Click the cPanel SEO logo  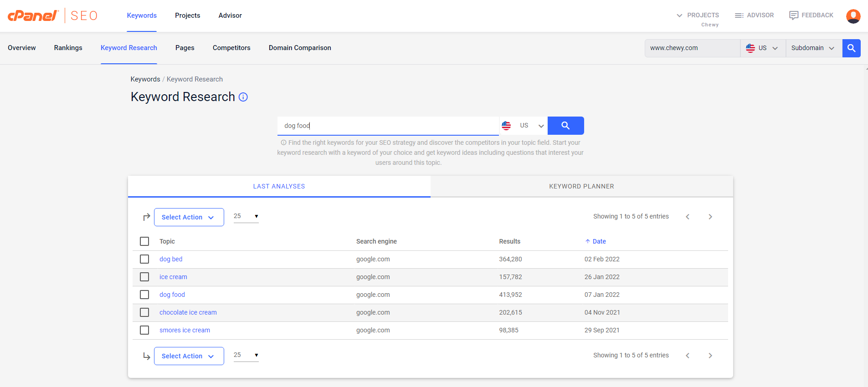(x=53, y=15)
